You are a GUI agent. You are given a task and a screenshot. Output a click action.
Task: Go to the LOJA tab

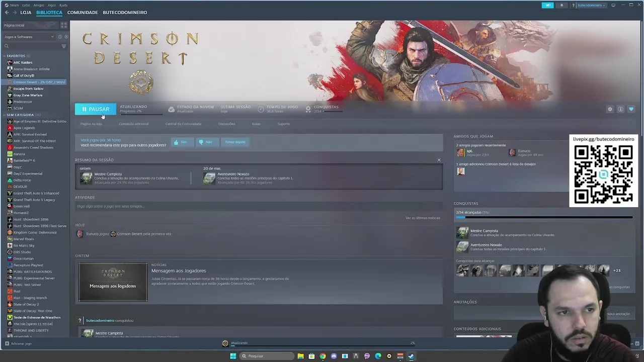point(26,12)
